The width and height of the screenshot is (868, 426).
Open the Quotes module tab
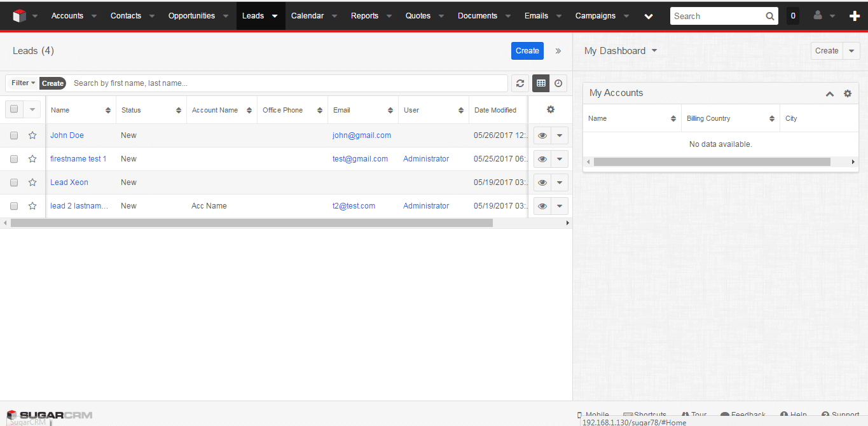pyautogui.click(x=418, y=16)
